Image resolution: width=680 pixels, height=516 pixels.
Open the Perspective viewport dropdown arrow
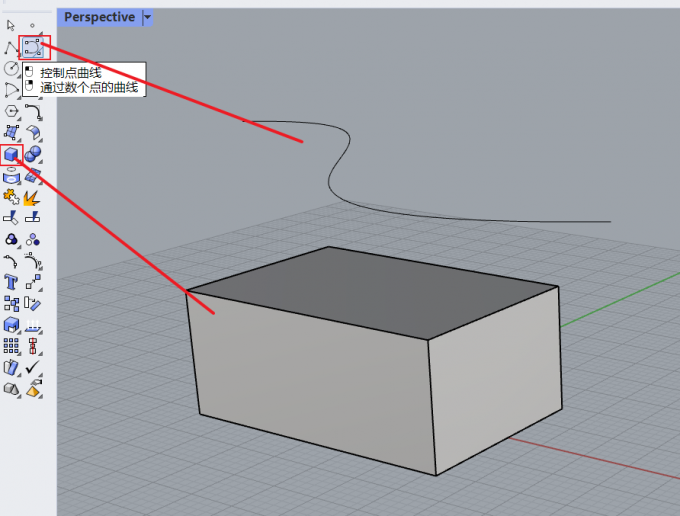point(147,17)
